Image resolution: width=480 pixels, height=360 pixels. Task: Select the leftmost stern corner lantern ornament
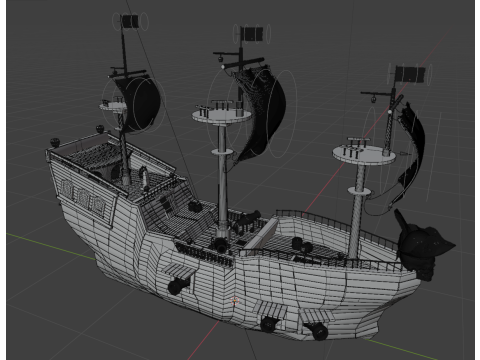[x=55, y=142]
